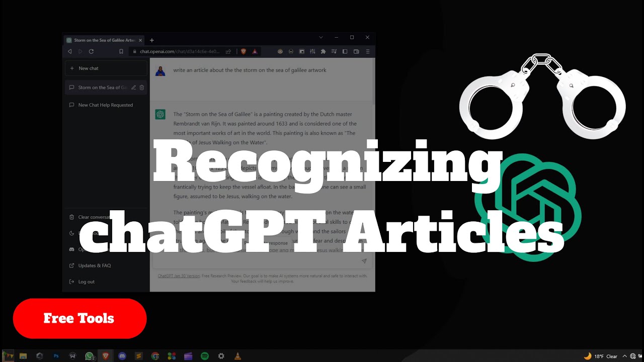Open VLC media player from the taskbar

click(x=238, y=356)
